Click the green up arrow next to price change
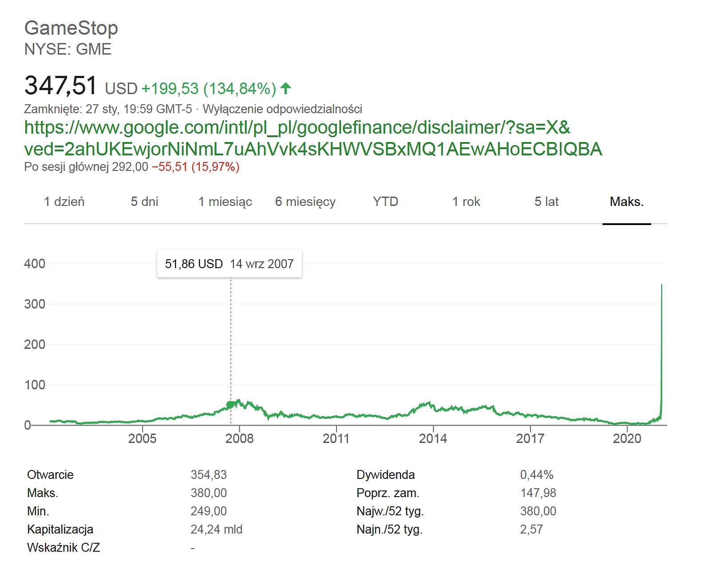This screenshot has width=728, height=577. point(286,88)
